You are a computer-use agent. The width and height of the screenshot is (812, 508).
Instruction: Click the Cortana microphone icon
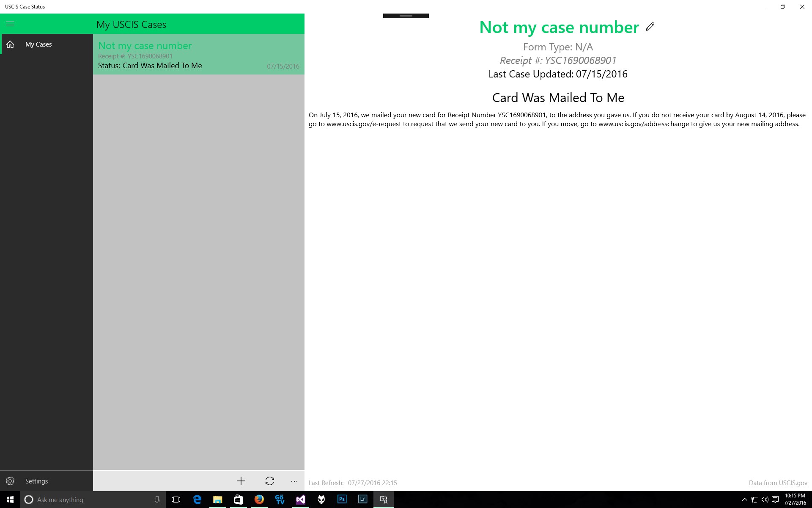[x=157, y=500]
